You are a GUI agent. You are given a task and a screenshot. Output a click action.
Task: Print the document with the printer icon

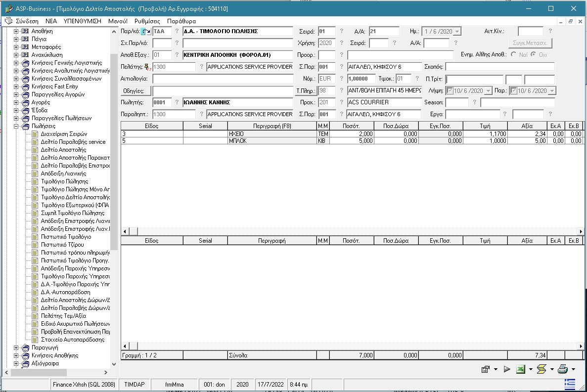563,370
